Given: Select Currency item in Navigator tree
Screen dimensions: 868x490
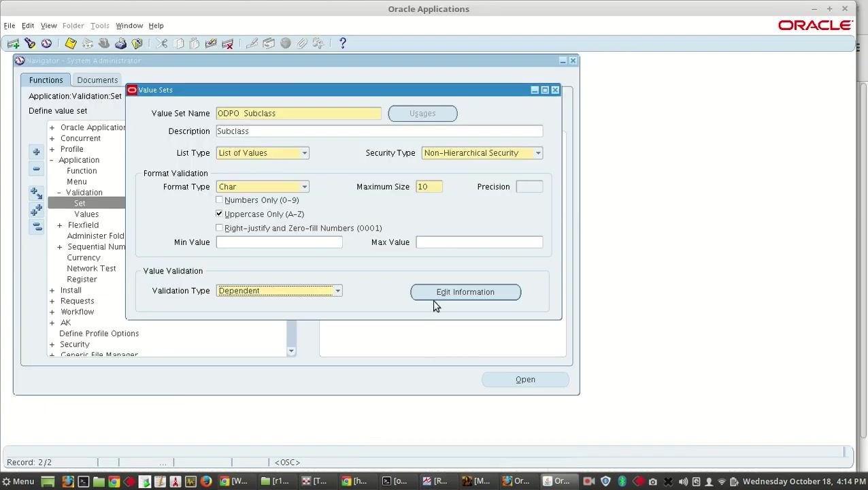Looking at the screenshot, I should tap(84, 258).
